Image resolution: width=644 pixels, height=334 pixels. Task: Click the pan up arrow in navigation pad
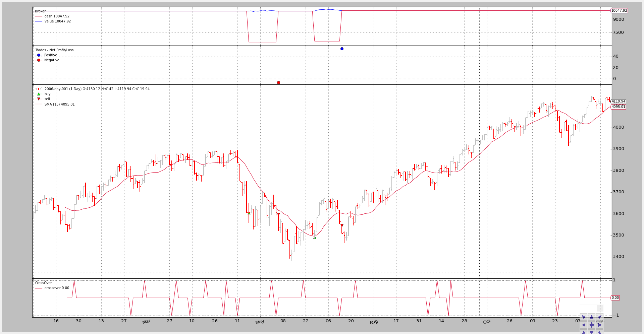pos(592,317)
